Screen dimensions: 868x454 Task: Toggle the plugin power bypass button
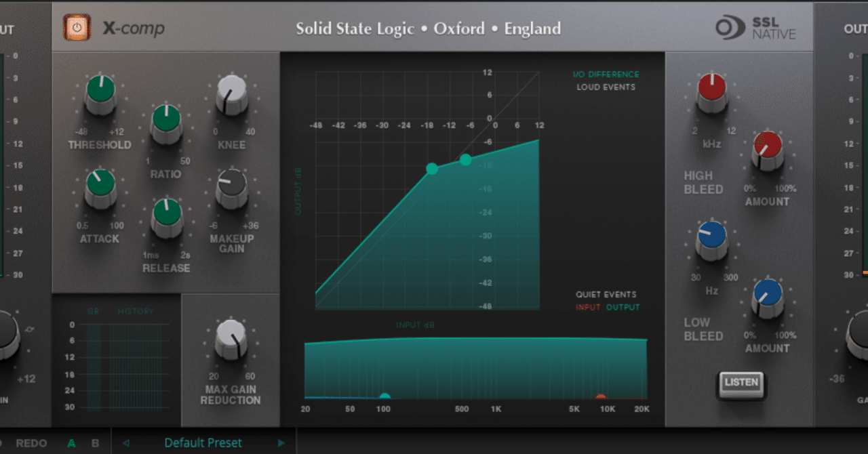(x=76, y=28)
